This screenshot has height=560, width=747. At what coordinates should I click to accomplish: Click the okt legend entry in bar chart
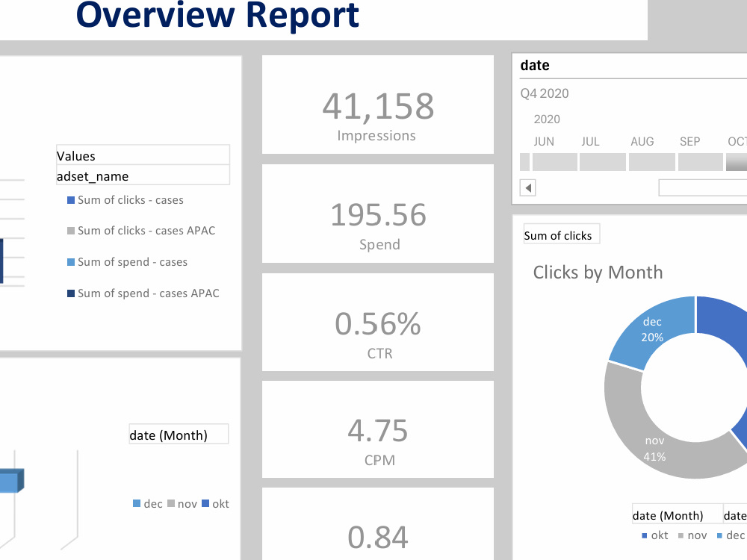[215, 504]
